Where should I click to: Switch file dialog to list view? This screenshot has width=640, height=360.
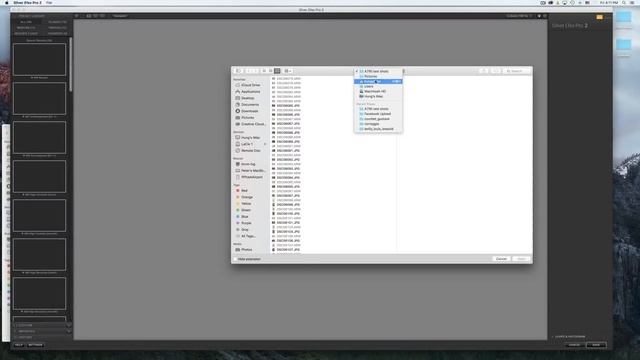point(271,71)
